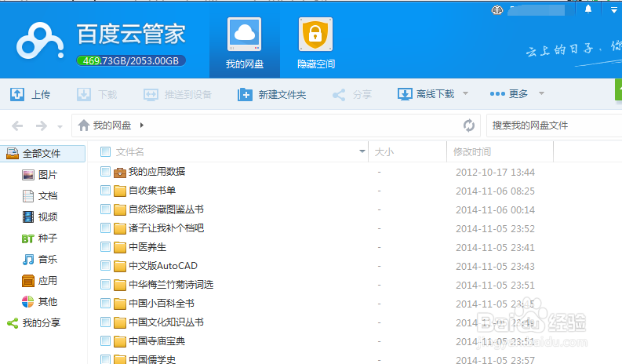
Task: Select 应用 category in sidebar
Action: coord(40,281)
